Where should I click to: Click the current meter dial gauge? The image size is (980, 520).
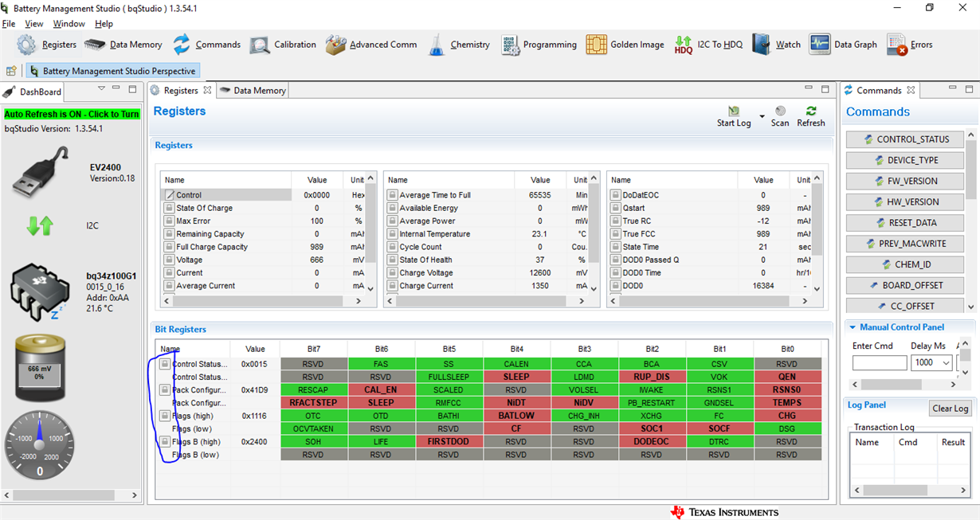tap(40, 446)
